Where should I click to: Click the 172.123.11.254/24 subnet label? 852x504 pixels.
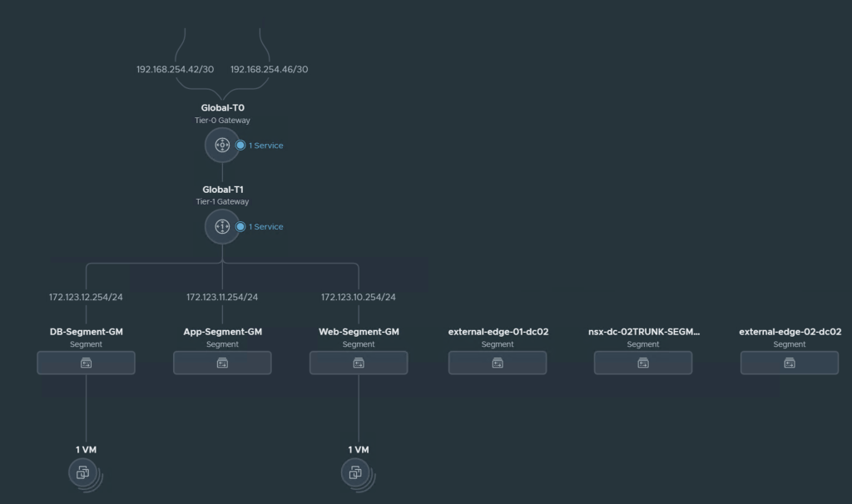[222, 297]
